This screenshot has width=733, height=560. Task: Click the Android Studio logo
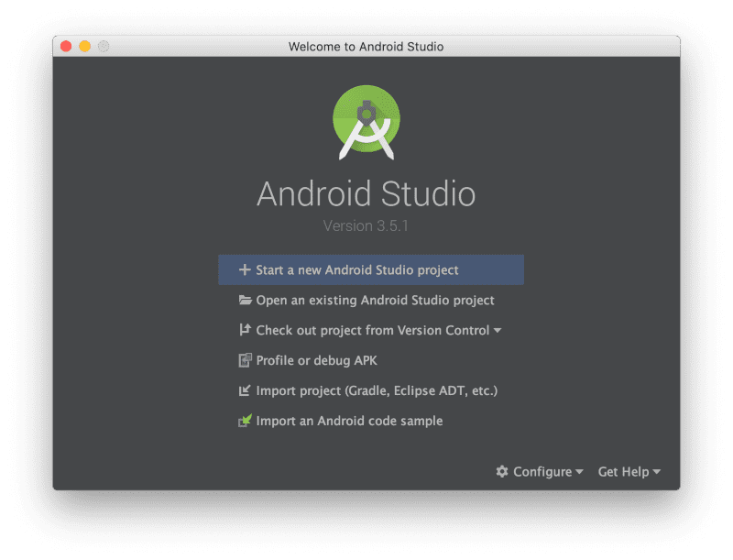[366, 122]
